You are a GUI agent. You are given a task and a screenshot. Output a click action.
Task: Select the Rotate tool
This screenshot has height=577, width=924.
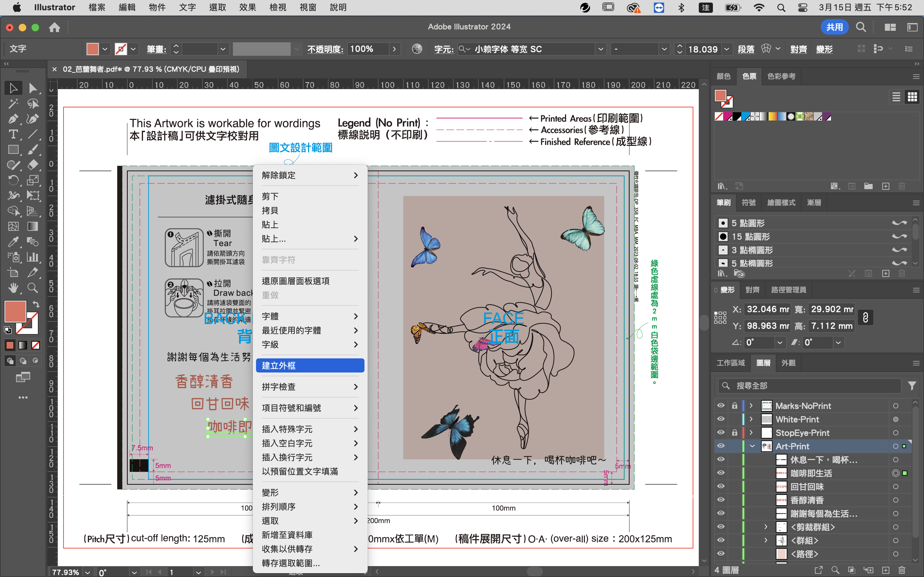pyautogui.click(x=14, y=180)
